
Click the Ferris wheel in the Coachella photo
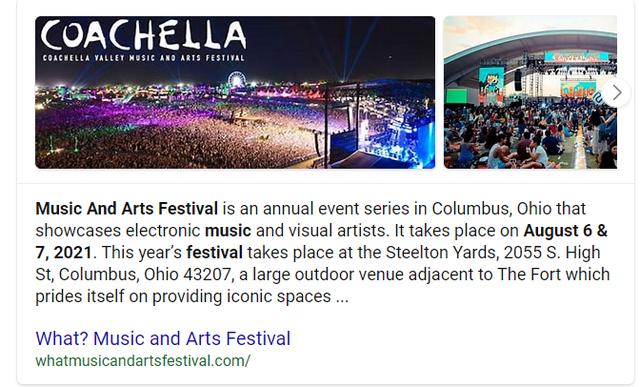pyautogui.click(x=237, y=79)
